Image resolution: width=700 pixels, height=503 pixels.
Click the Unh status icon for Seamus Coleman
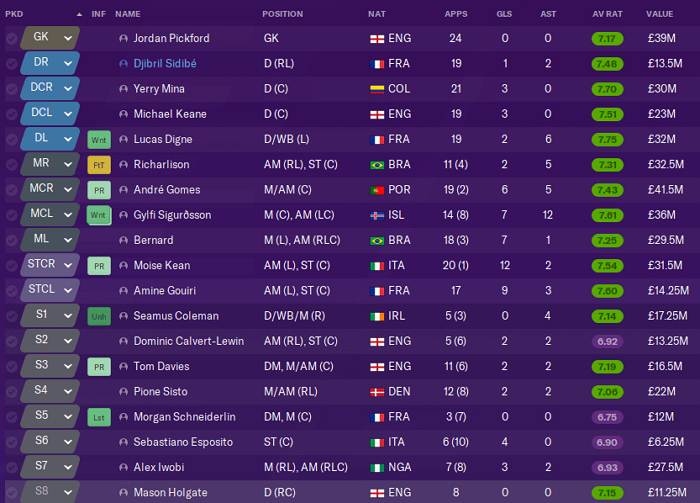tap(99, 316)
